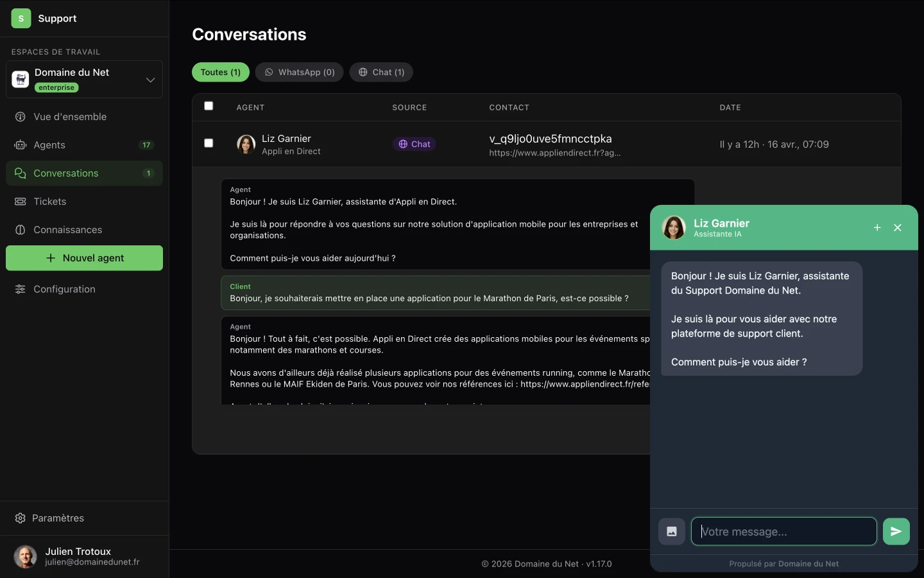Toggle the select-all conversations checkbox
The width and height of the screenshot is (924, 578).
209,106
